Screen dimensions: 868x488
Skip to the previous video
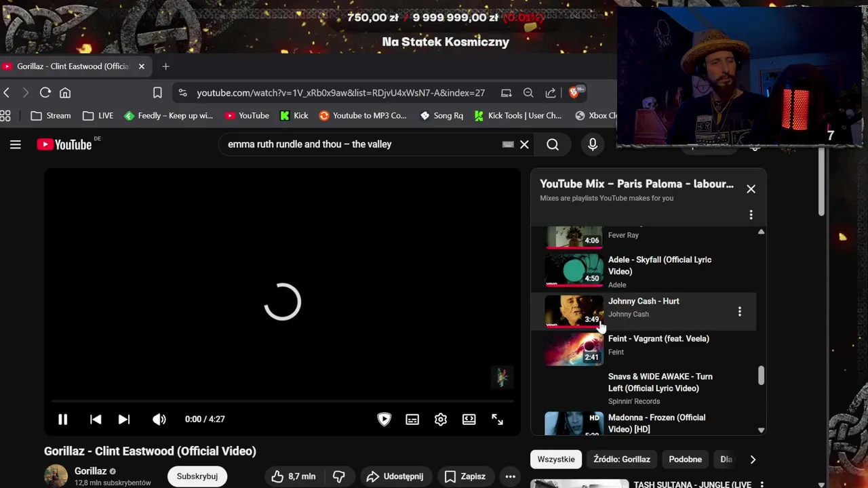click(x=96, y=420)
